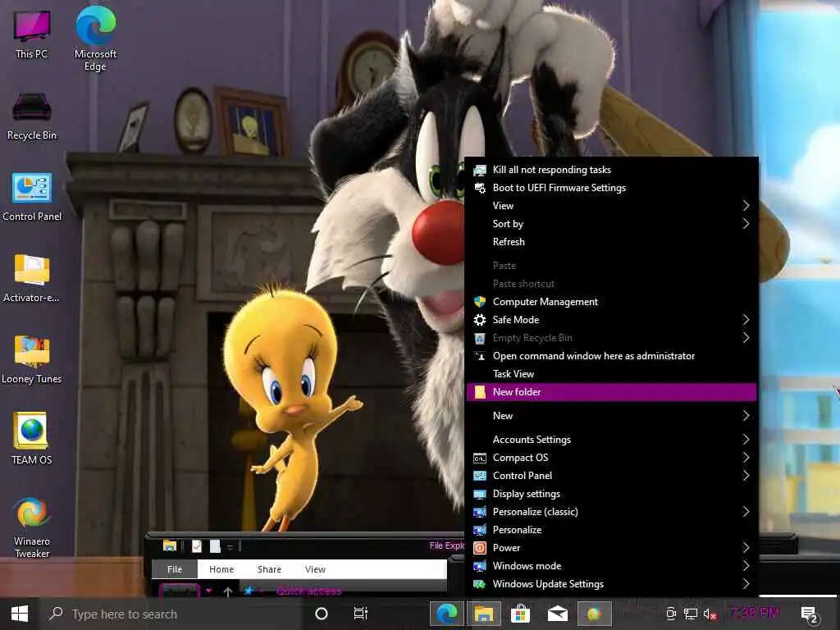The image size is (840, 630).
Task: Open File tab in File Explorer
Action: [x=175, y=569]
